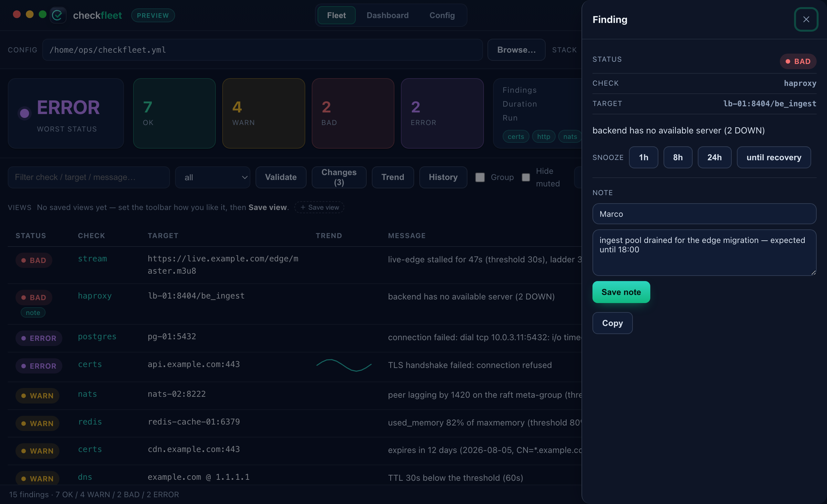
Task: Click the + Save view chip
Action: tap(319, 207)
